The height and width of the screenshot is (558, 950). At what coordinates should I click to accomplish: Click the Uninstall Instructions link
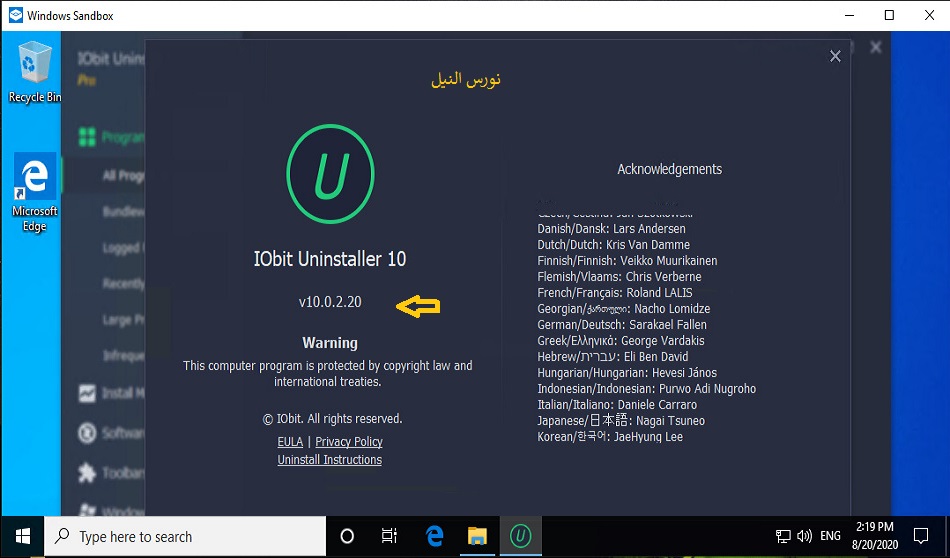329,460
